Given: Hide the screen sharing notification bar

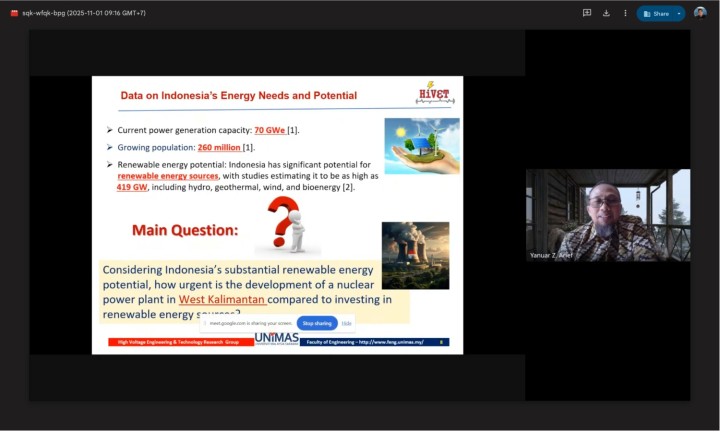Looking at the screenshot, I should click(x=346, y=323).
